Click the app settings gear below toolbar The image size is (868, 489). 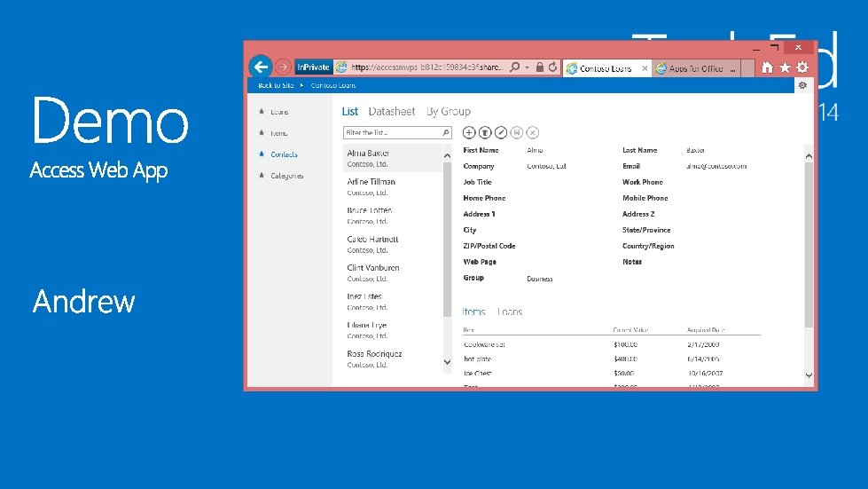(x=802, y=85)
